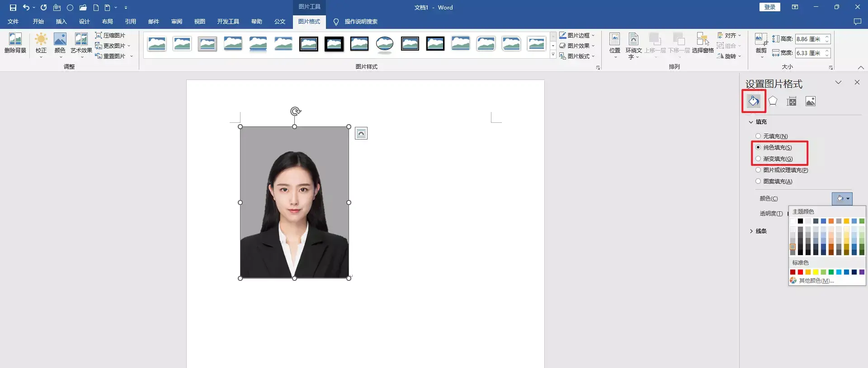Click the Width (宽度) input field

(809, 53)
